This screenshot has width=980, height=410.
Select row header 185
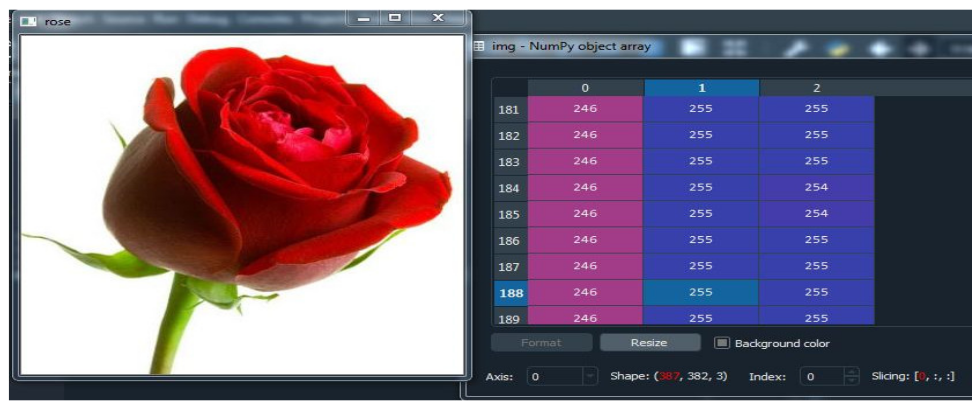click(511, 215)
